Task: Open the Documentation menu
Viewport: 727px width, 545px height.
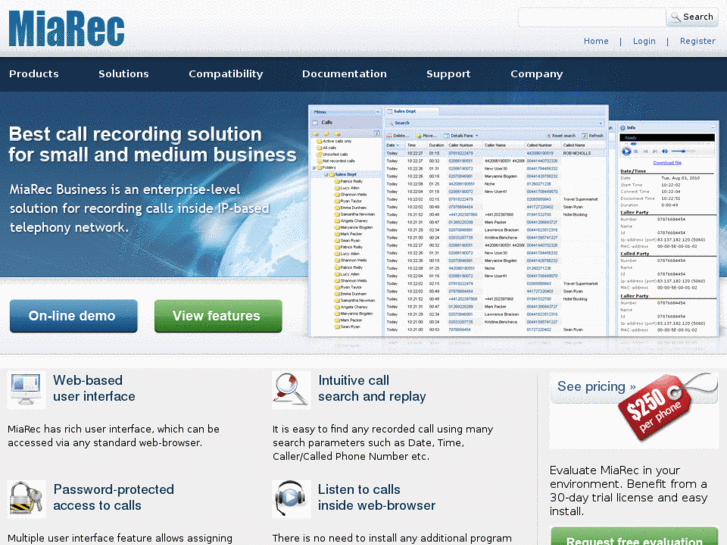Action: pos(344,74)
